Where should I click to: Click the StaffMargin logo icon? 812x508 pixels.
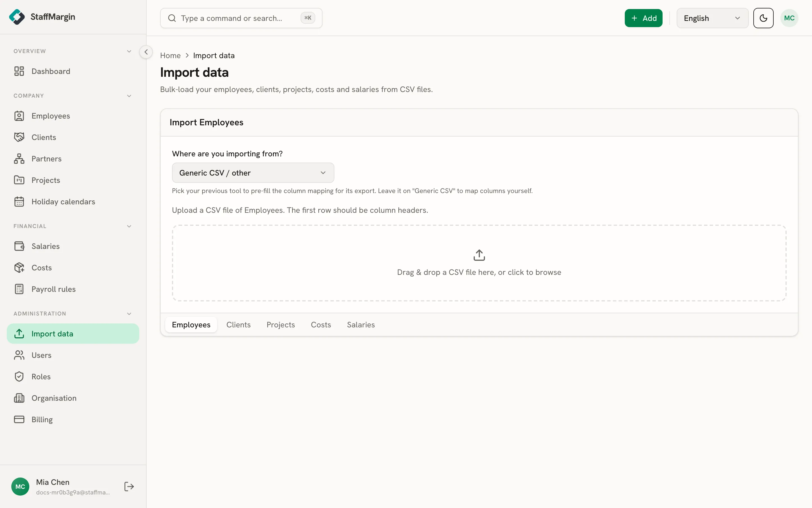click(x=17, y=17)
